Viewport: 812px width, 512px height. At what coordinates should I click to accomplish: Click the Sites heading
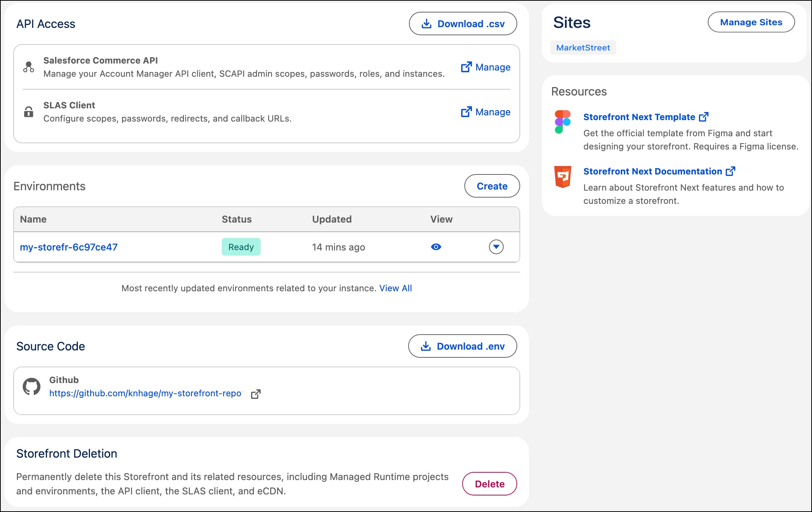point(572,22)
